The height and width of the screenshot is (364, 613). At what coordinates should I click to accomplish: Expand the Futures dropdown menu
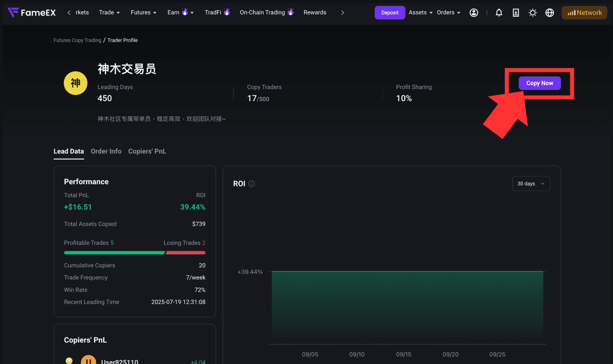[x=144, y=12]
